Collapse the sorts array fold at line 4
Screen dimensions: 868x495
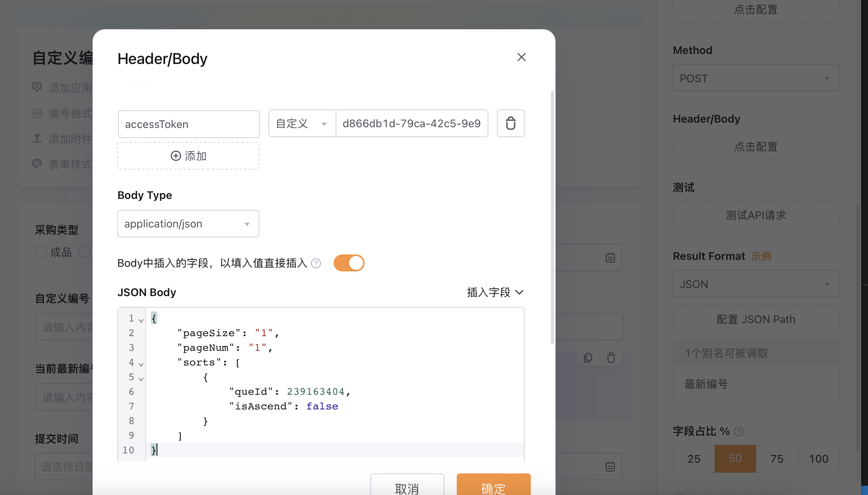pyautogui.click(x=141, y=364)
